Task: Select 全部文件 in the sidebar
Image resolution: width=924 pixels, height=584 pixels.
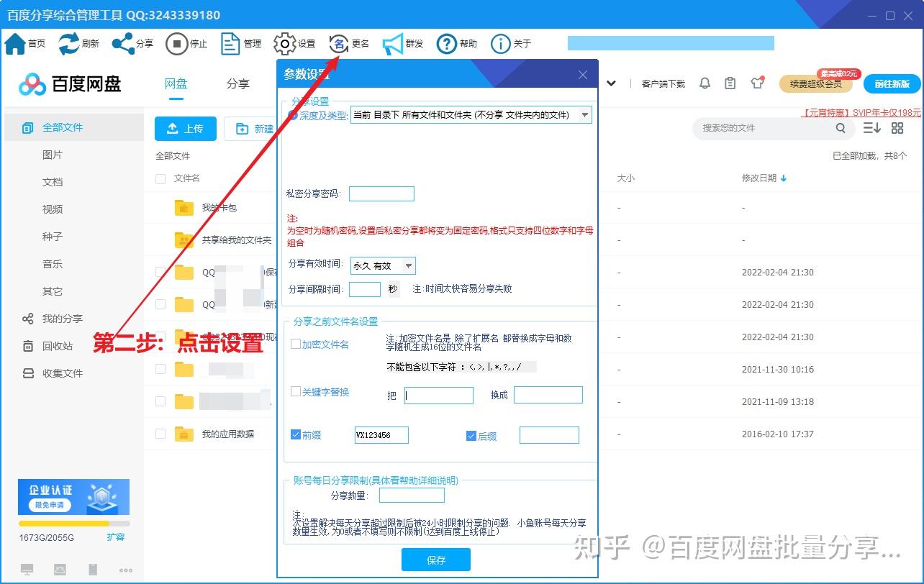Action: (72, 127)
